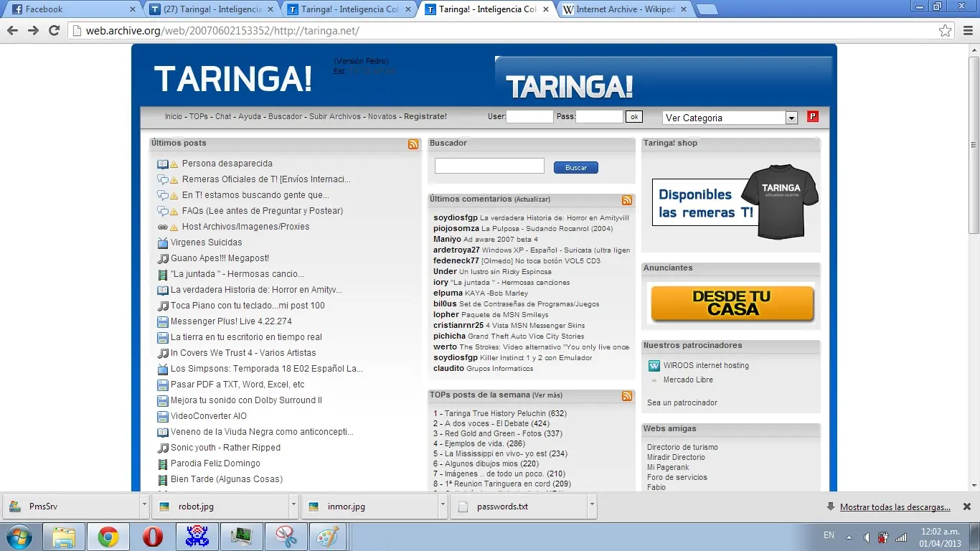
Task: Open TOPs in the navigation menu
Action: point(198,117)
